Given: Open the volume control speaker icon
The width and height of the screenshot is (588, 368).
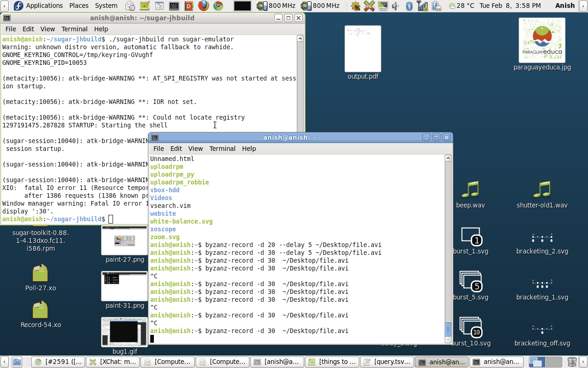Looking at the screenshot, I should [395, 6].
